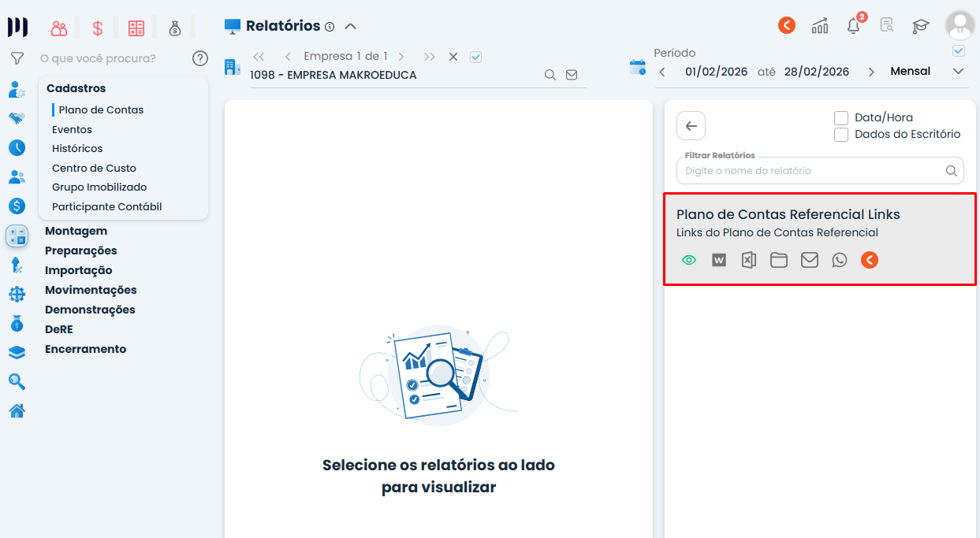Go to next period arrow
980x538 pixels.
[x=871, y=72]
